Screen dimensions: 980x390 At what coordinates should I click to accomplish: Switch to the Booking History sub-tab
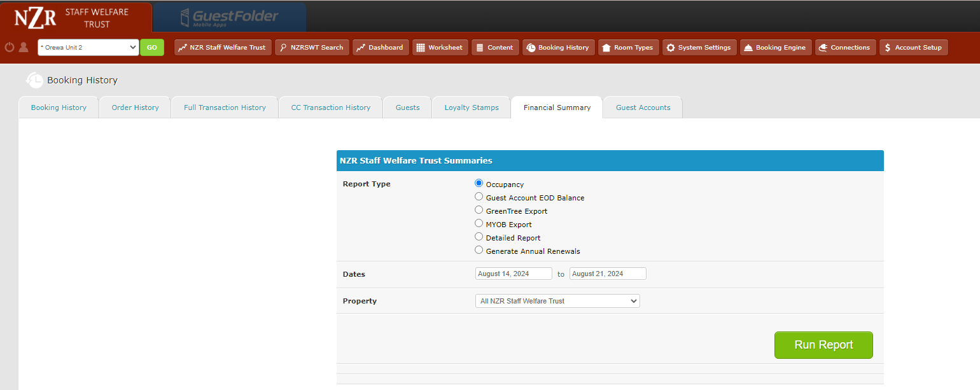coord(59,108)
